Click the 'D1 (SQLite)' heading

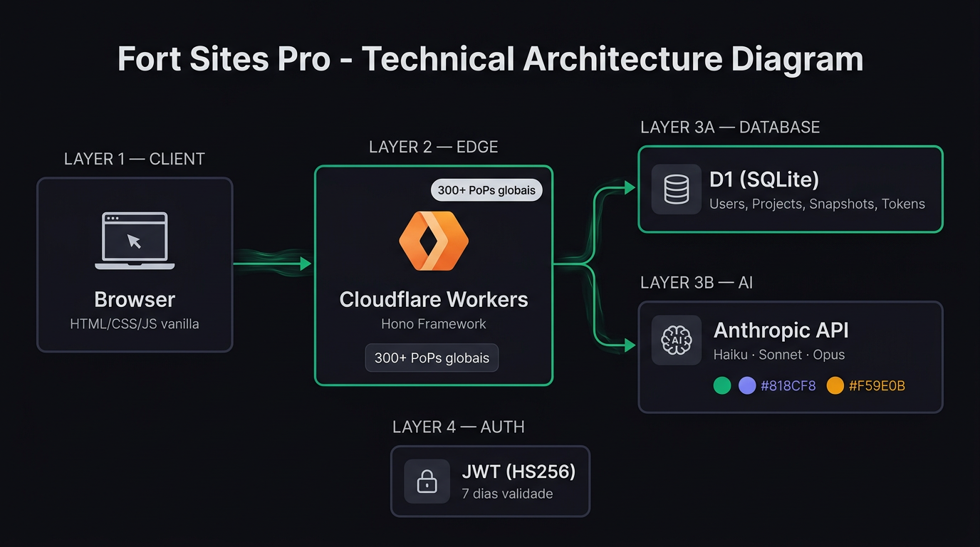(x=764, y=179)
